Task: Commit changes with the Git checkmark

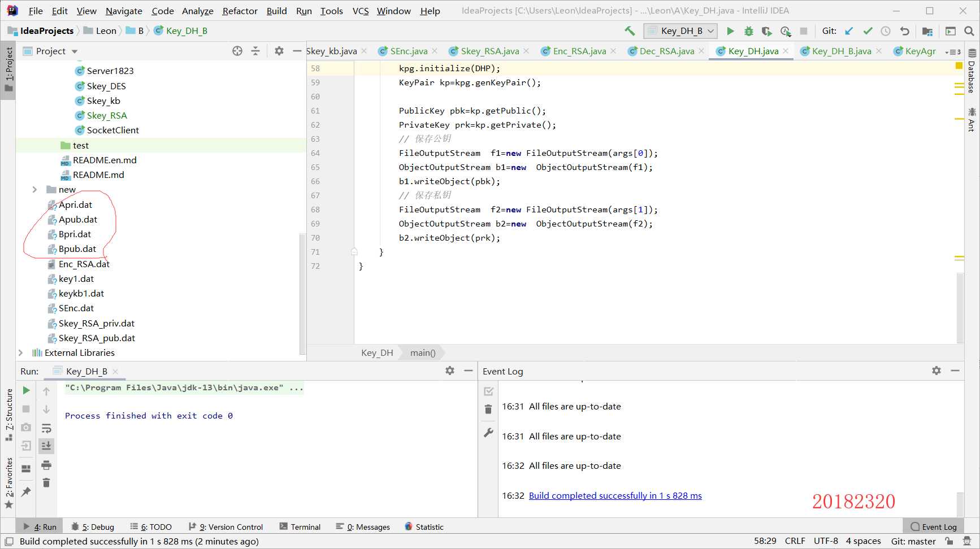Action: click(868, 31)
